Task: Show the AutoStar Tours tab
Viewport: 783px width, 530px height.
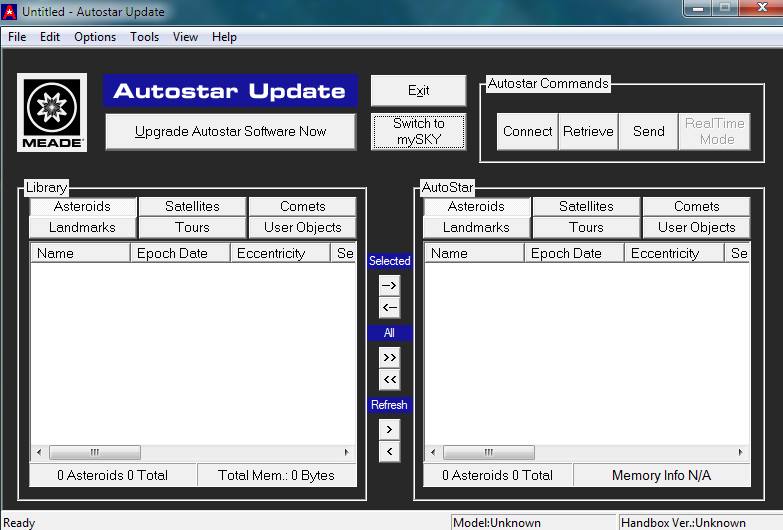Action: [586, 227]
